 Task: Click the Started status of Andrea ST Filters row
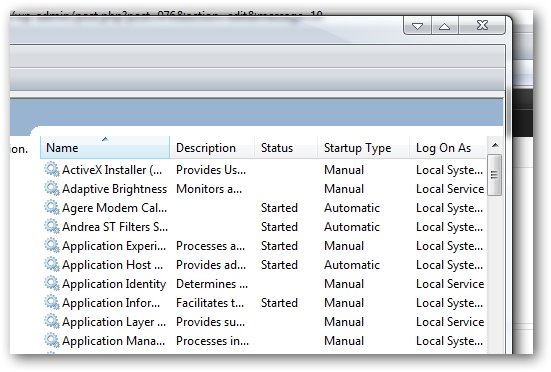pyautogui.click(x=279, y=227)
